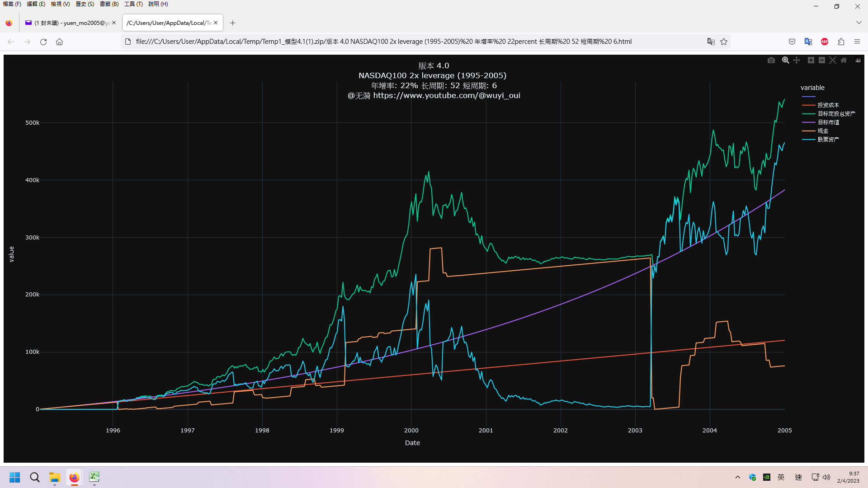
Task: Bookmark this page with the star
Action: tap(724, 42)
